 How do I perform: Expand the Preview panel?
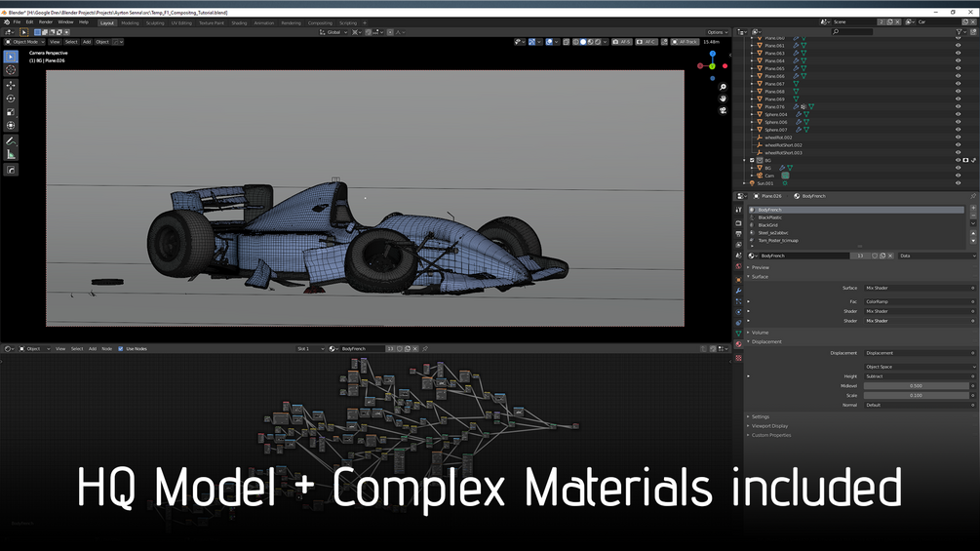760,267
